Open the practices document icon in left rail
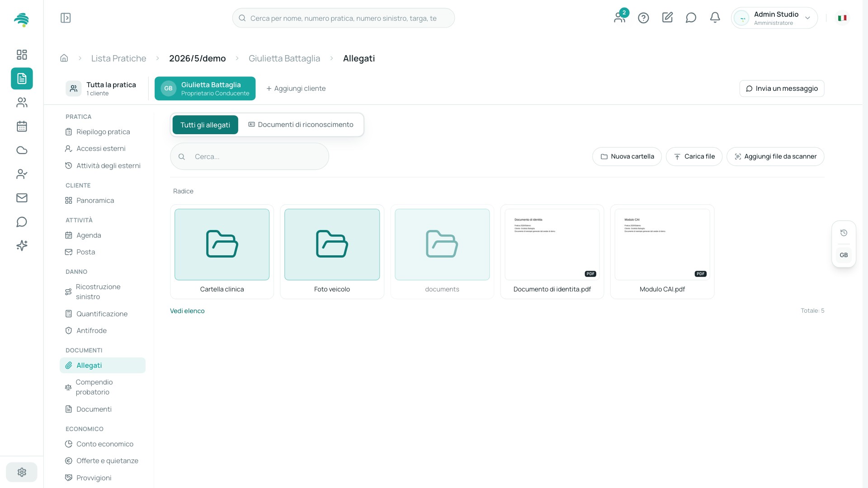Image resolution: width=868 pixels, height=488 pixels. pos(22,79)
